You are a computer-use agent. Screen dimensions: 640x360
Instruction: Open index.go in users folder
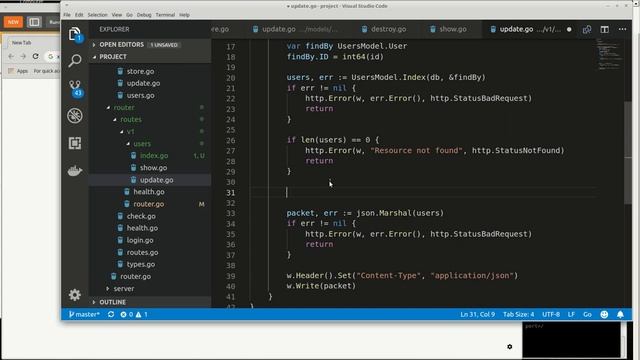149,156
